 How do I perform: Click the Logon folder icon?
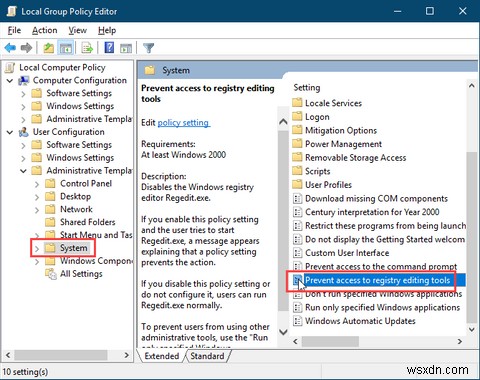point(297,116)
